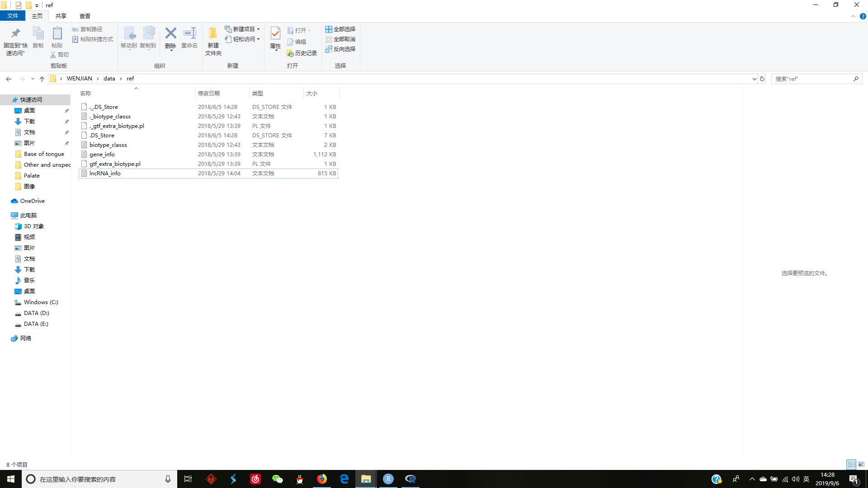Open the gene_info text file
The image size is (868, 488).
[x=102, y=155]
